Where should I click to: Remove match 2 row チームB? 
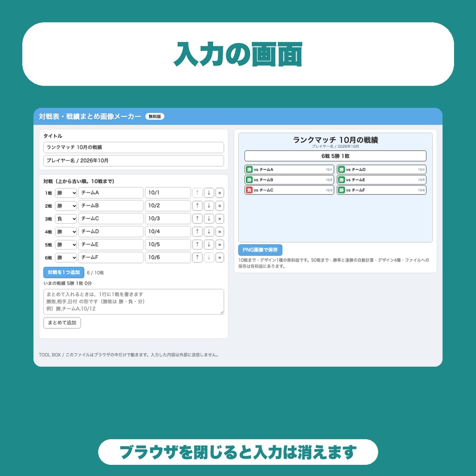(220, 206)
